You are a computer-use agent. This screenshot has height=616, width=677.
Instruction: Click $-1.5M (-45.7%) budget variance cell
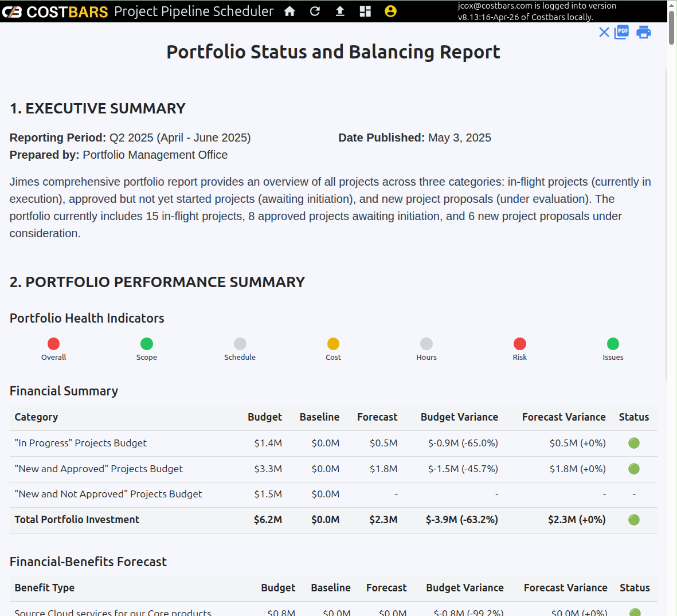[x=463, y=469]
